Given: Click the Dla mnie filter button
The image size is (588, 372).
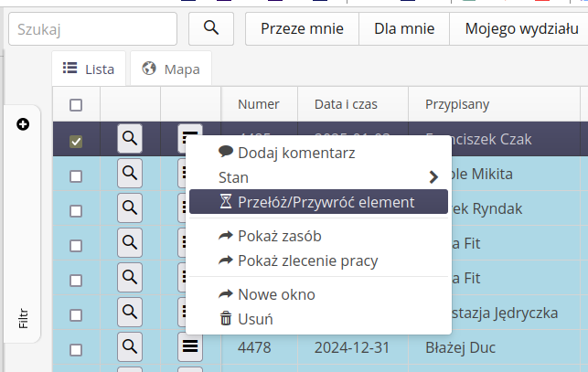Looking at the screenshot, I should coord(403,28).
